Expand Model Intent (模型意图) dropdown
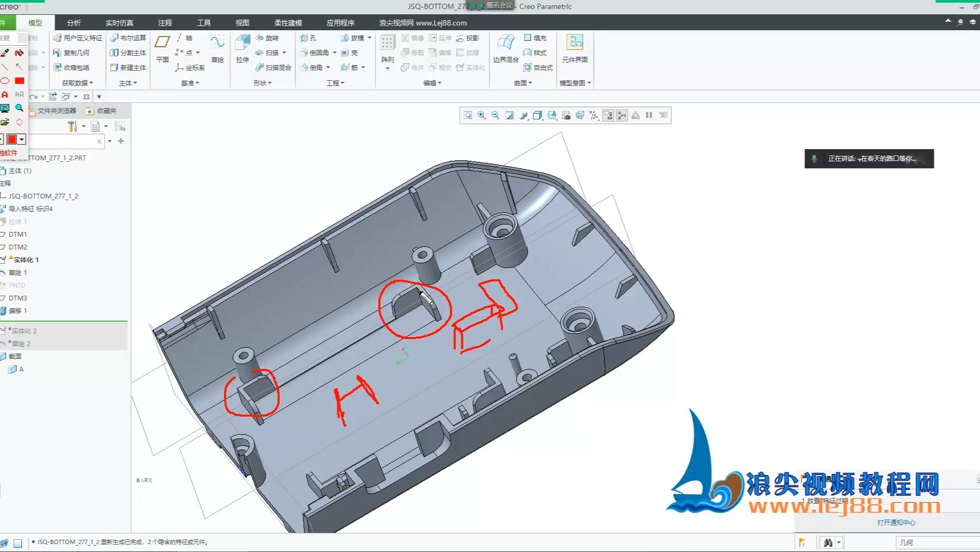Image resolution: width=980 pixels, height=552 pixels. (575, 83)
